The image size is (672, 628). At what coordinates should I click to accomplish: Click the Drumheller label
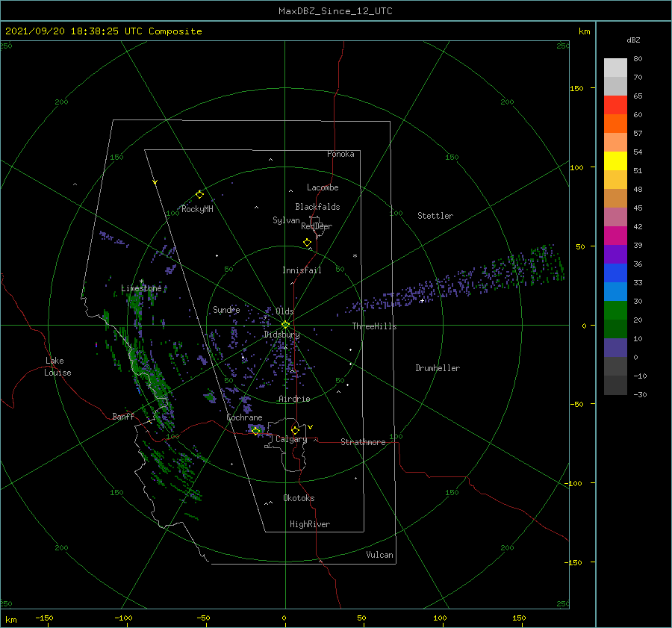(438, 368)
